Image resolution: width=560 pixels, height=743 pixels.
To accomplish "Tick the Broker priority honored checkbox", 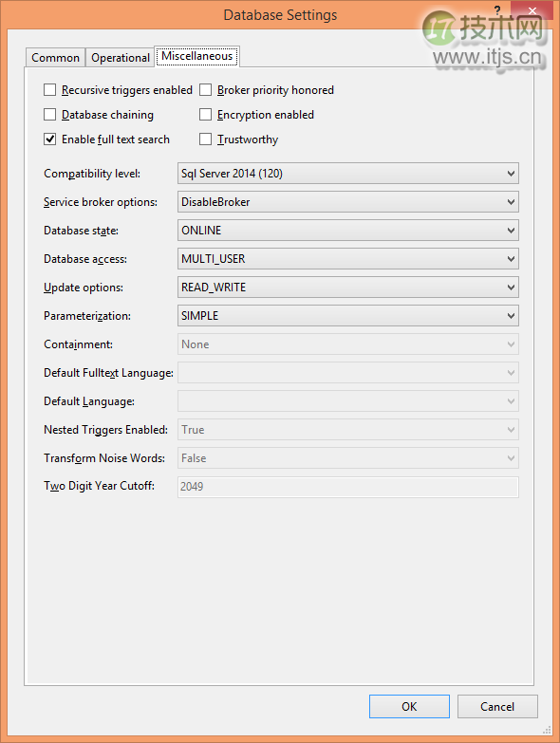I will pyautogui.click(x=205, y=90).
